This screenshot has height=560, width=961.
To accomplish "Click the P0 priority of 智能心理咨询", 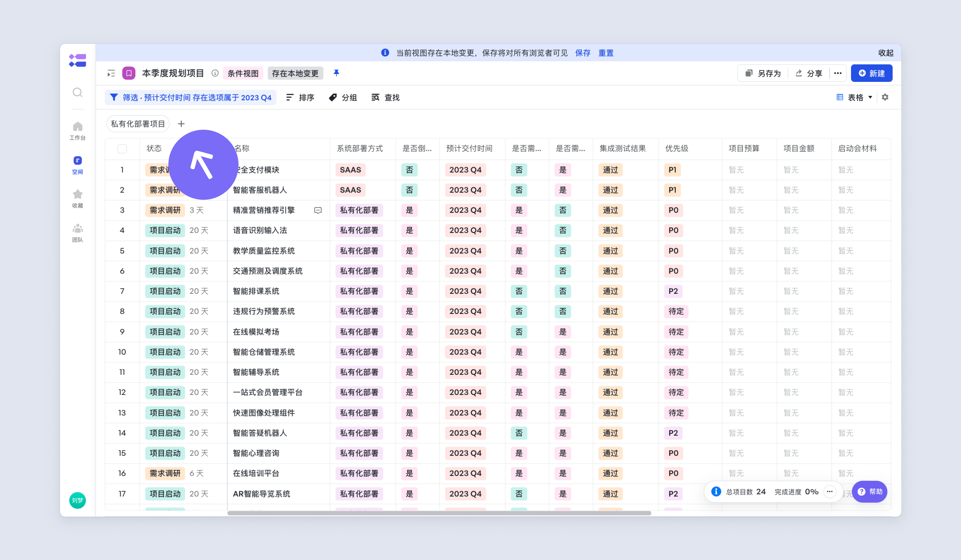I will (673, 453).
